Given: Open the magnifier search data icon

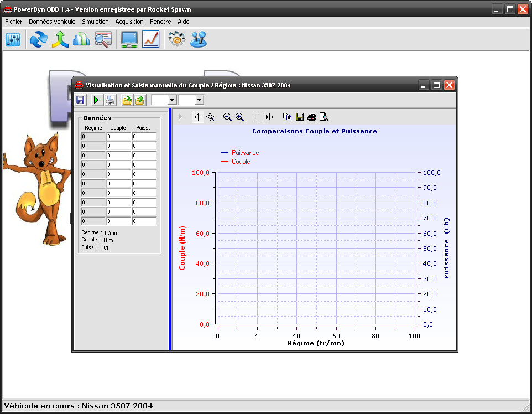Looking at the screenshot, I should [x=103, y=39].
